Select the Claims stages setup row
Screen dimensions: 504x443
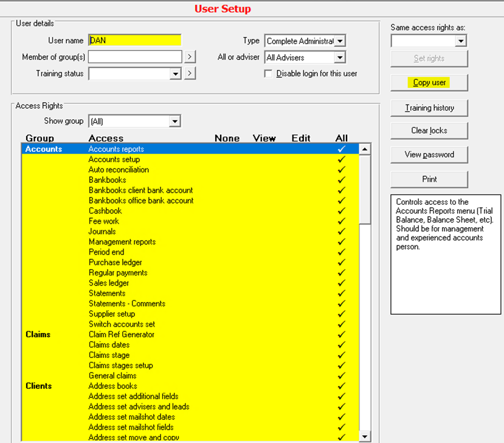(190, 365)
